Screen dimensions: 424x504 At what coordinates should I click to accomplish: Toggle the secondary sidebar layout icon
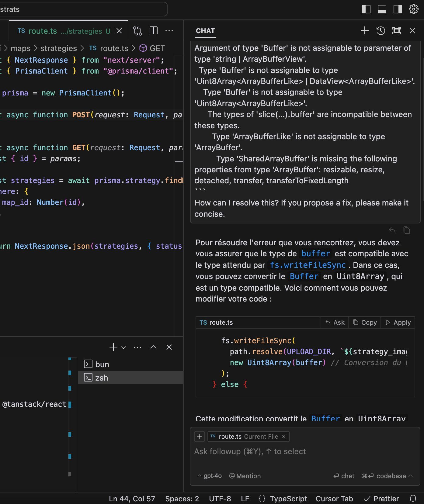pyautogui.click(x=398, y=9)
